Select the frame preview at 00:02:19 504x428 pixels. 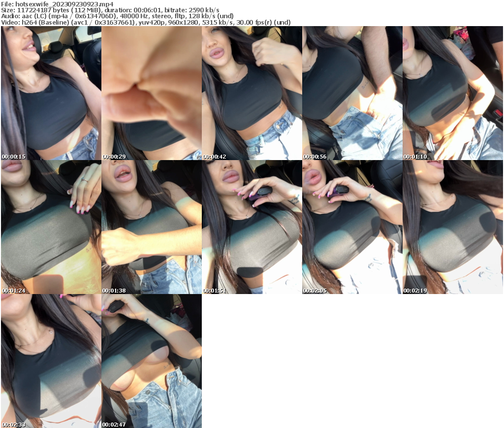tap(453, 228)
